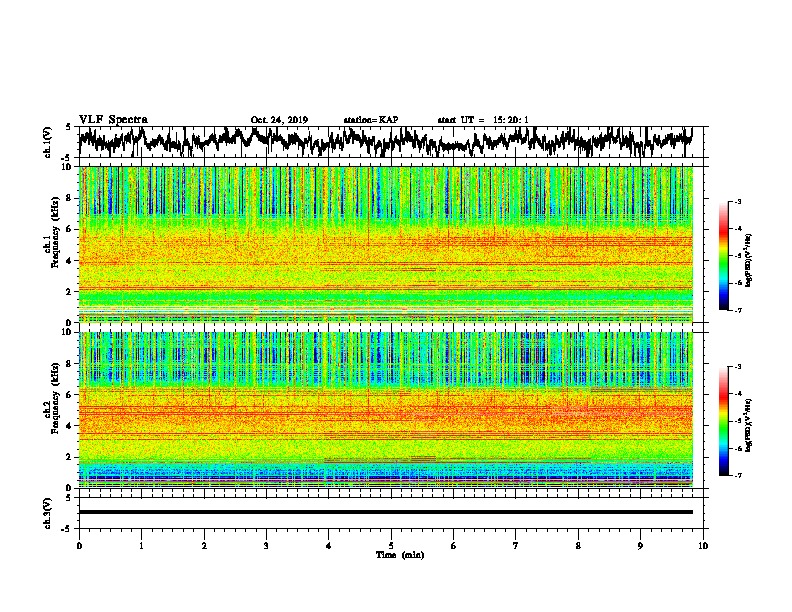Image resolution: width=792 pixels, height=612 pixels.
Task: Click the 'Time (min)' axis label
Action: pyautogui.click(x=400, y=555)
